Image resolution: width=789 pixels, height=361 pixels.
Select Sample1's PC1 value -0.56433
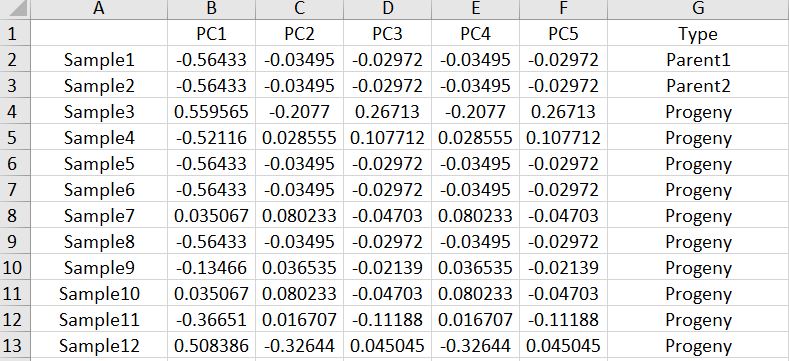tap(211, 60)
